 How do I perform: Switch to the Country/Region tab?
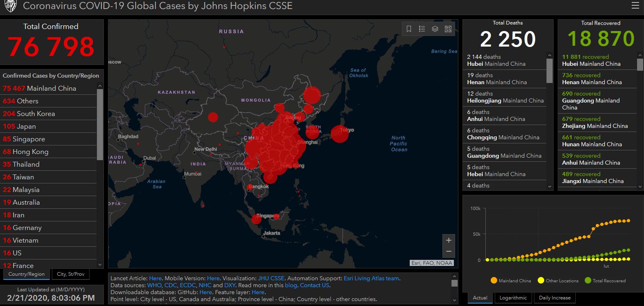27,274
